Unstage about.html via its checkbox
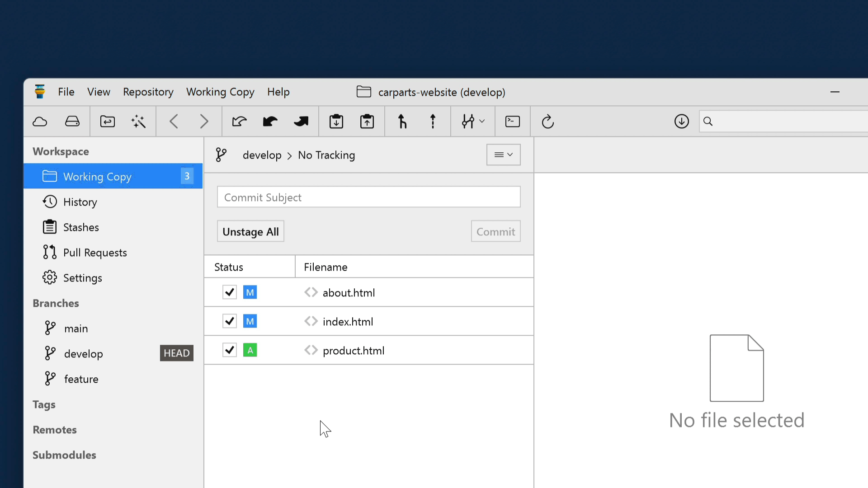 pyautogui.click(x=230, y=292)
